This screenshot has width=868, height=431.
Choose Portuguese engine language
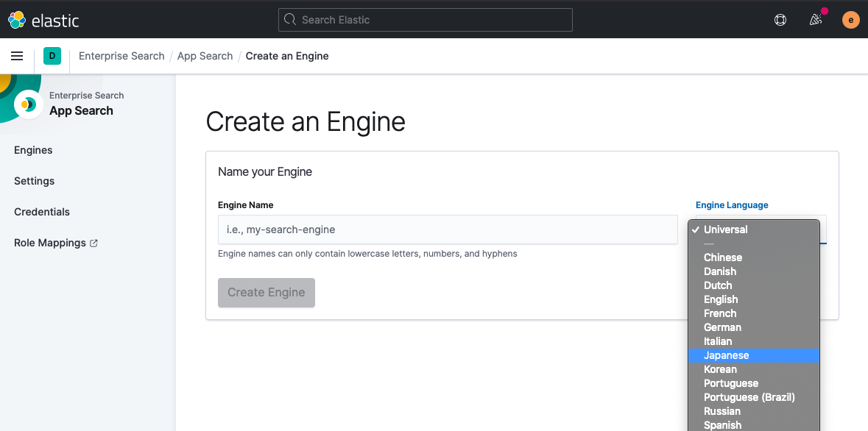coord(753,383)
